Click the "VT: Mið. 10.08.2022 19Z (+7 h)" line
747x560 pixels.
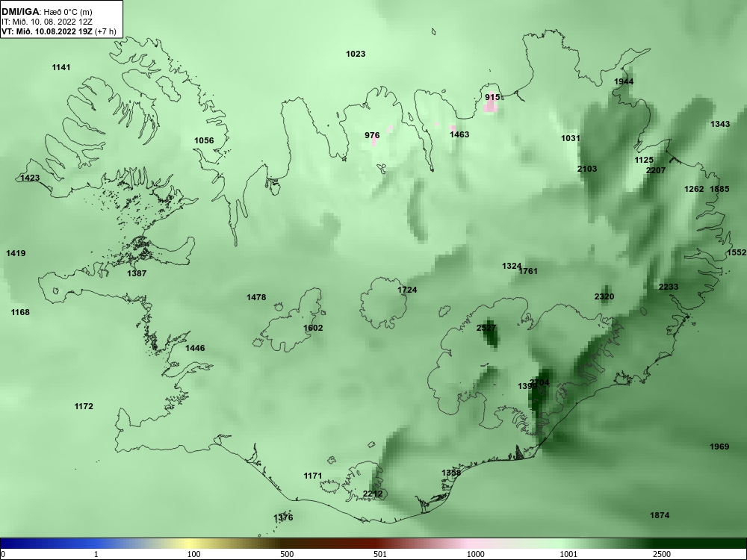coord(58,31)
